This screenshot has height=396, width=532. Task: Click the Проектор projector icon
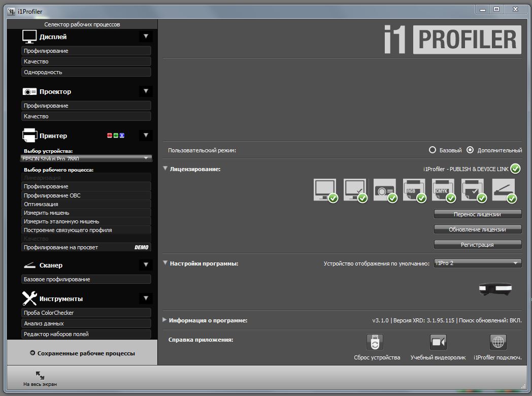coord(29,91)
